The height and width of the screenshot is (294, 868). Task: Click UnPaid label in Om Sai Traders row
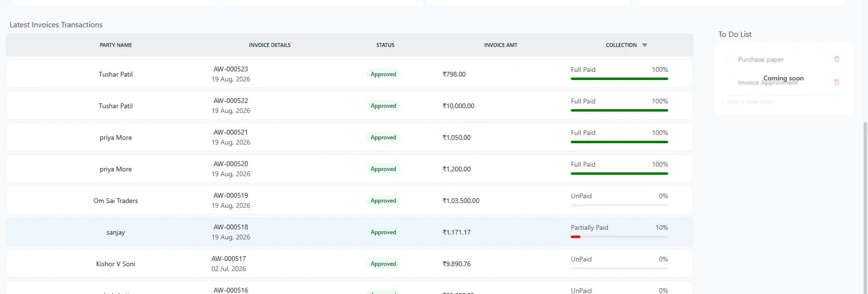[x=581, y=196]
